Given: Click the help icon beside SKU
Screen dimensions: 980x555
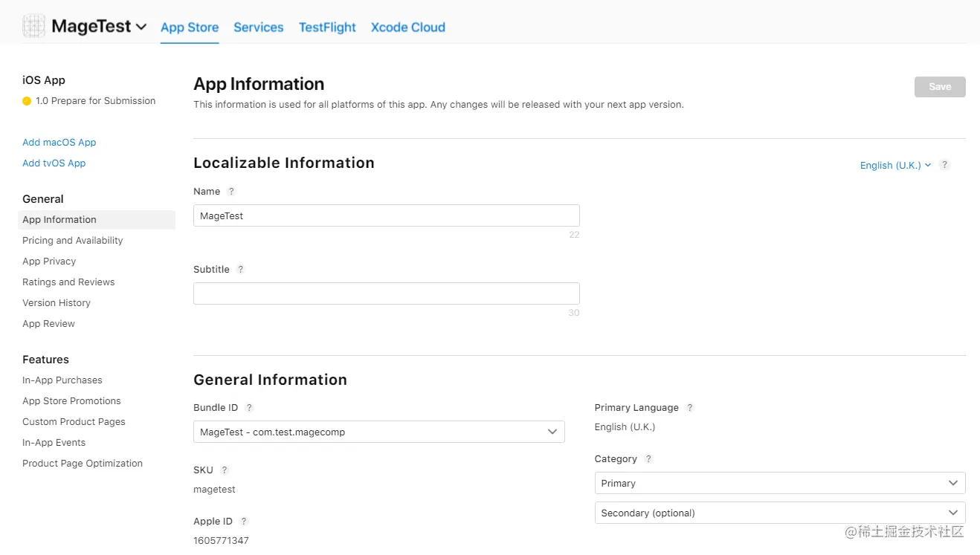Looking at the screenshot, I should point(225,470).
